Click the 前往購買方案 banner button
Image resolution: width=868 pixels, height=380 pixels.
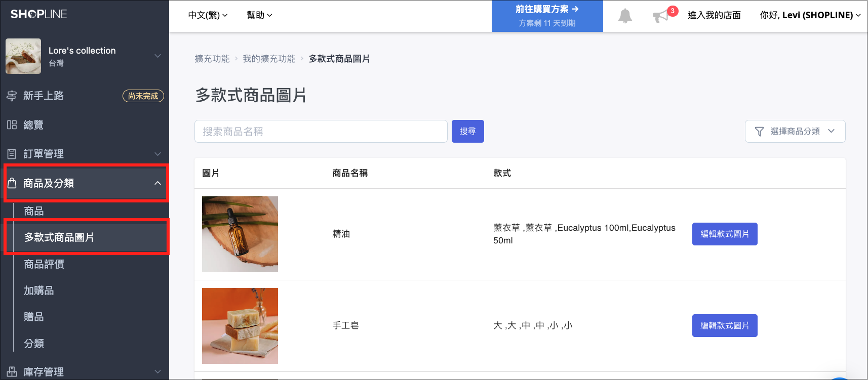click(547, 16)
